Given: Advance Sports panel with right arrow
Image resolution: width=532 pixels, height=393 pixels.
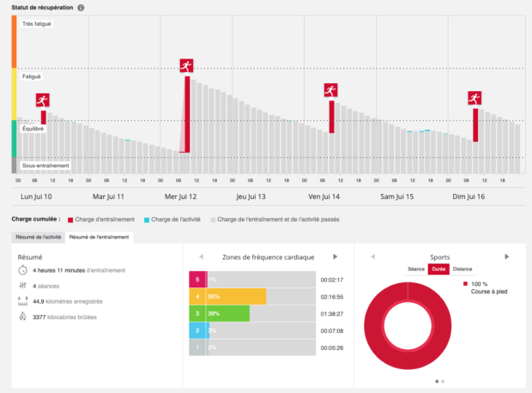Looking at the screenshot, I should pos(507,257).
